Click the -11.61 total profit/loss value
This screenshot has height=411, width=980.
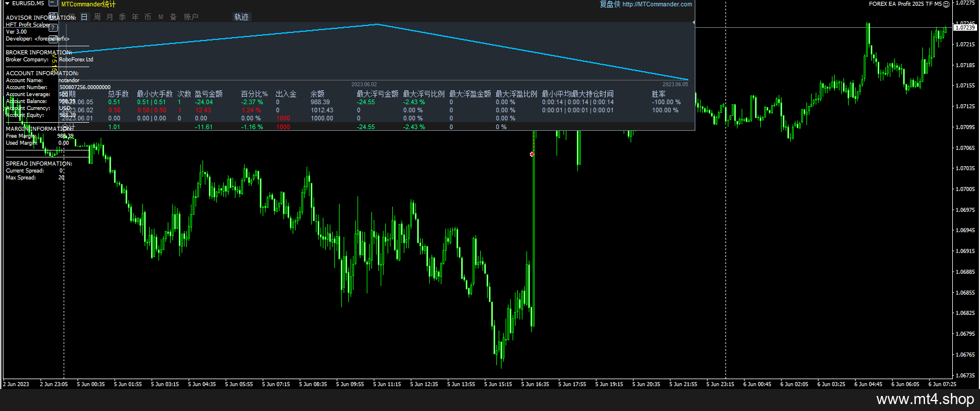click(204, 127)
